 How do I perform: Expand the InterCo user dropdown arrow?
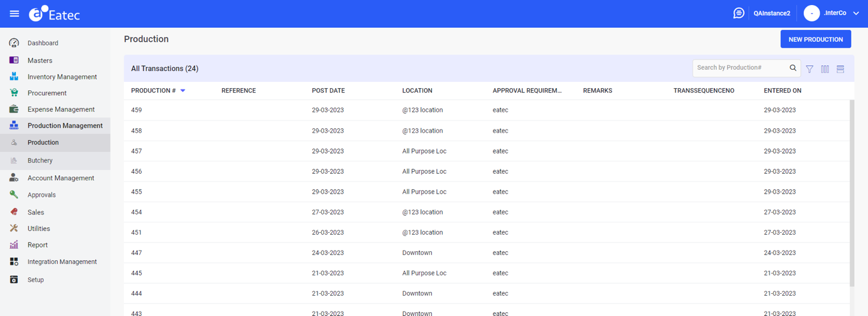[x=856, y=13]
